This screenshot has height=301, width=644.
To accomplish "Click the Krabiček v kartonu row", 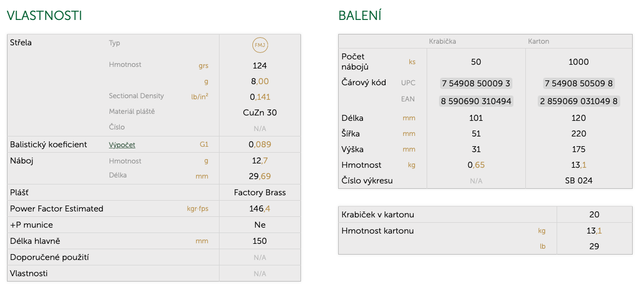I will (x=485, y=214).
